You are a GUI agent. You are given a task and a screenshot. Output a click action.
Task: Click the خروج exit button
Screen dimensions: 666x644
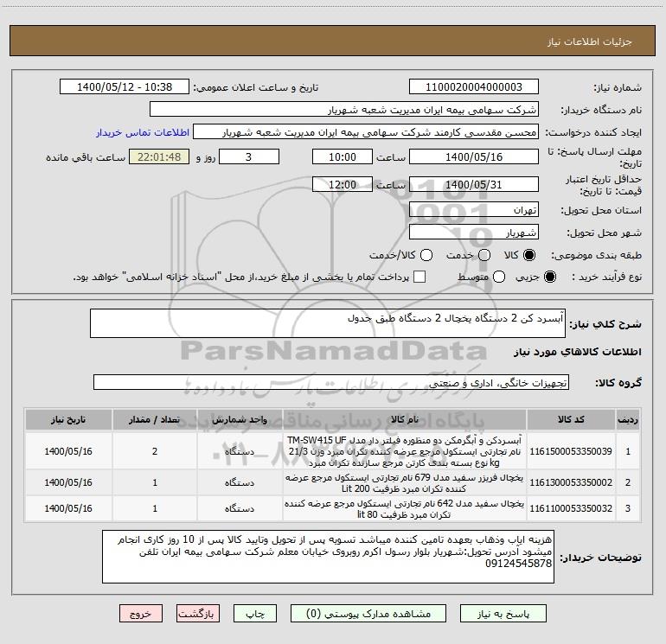141,614
